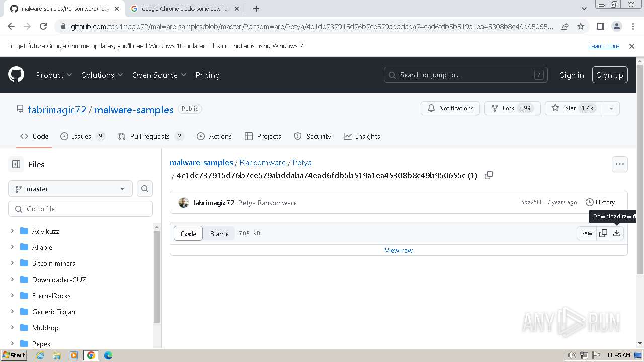Viewport: 644px width, 362px height.
Task: Open the Petya breadcrumb link
Action: pos(302,163)
